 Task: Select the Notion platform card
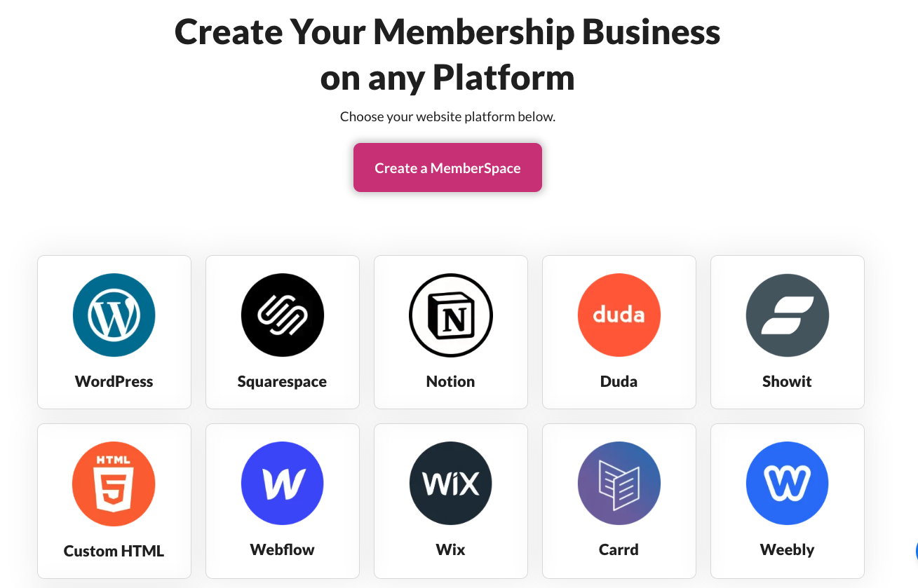click(450, 332)
